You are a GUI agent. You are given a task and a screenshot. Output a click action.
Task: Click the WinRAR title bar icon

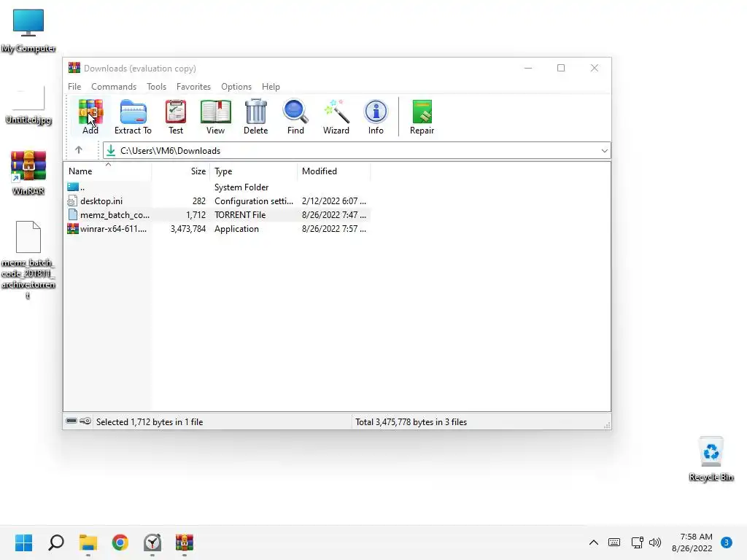point(74,68)
